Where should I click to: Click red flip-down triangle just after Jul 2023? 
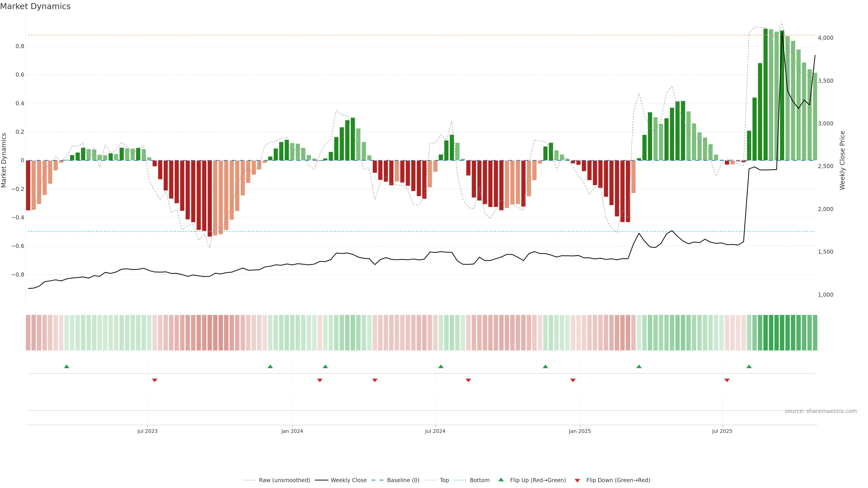click(155, 380)
